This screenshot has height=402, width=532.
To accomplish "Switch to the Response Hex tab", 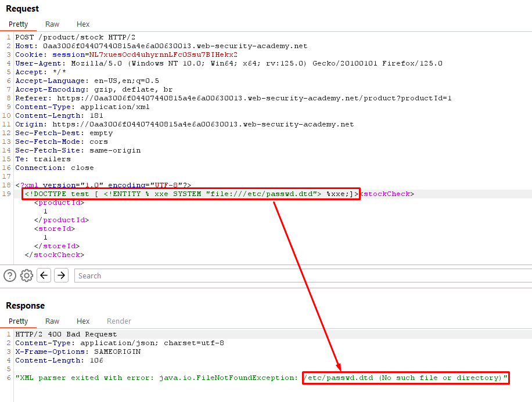I will click(83, 321).
